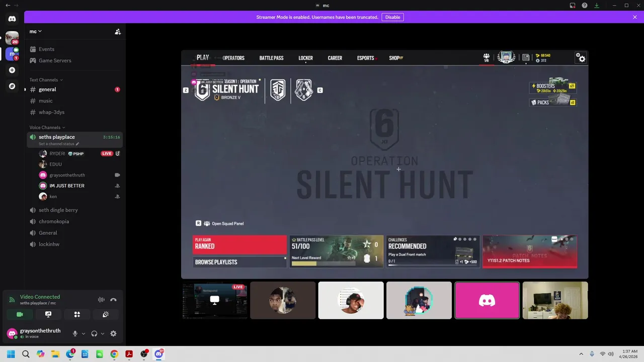
Task: Open the whap-3dys text channel
Action: (74, 112)
